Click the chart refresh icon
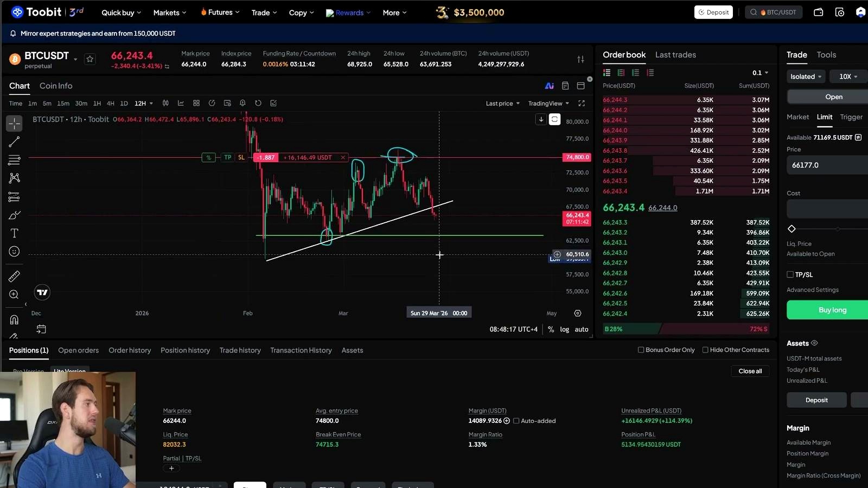 tap(258, 103)
